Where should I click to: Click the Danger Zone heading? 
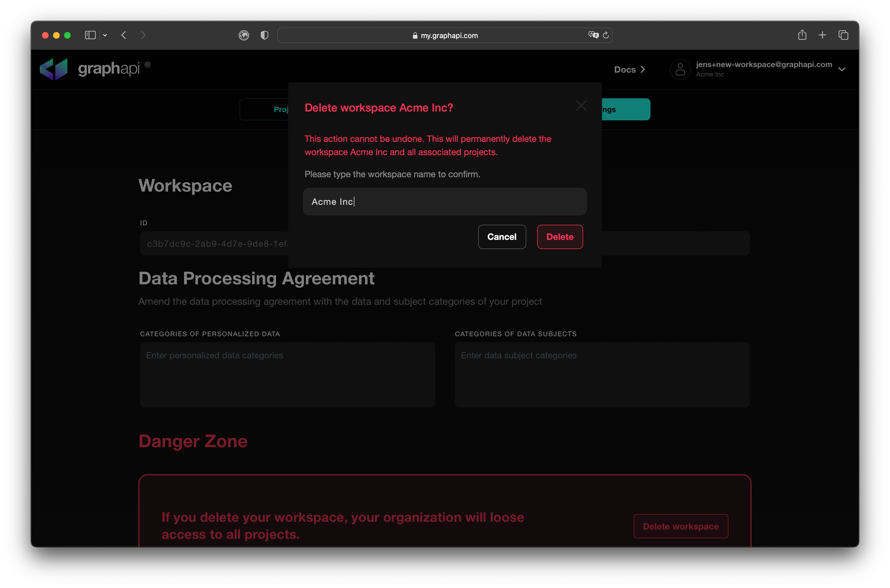[193, 441]
